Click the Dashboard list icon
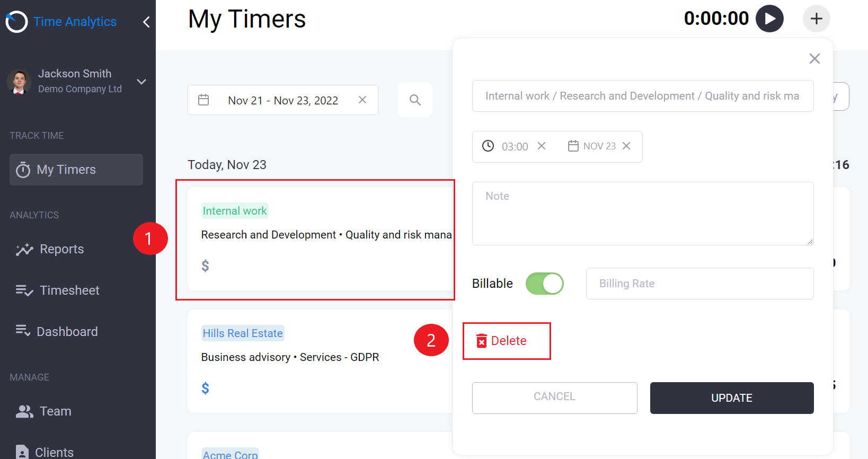 tap(23, 331)
